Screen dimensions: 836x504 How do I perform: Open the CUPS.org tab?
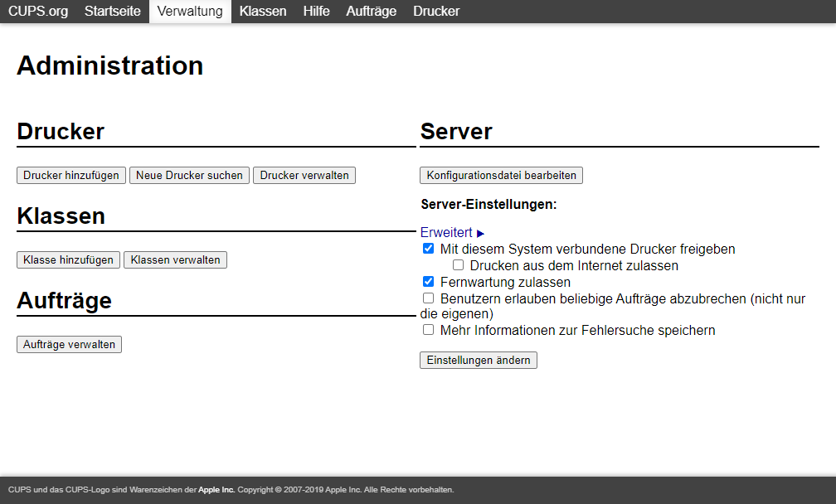tap(38, 12)
